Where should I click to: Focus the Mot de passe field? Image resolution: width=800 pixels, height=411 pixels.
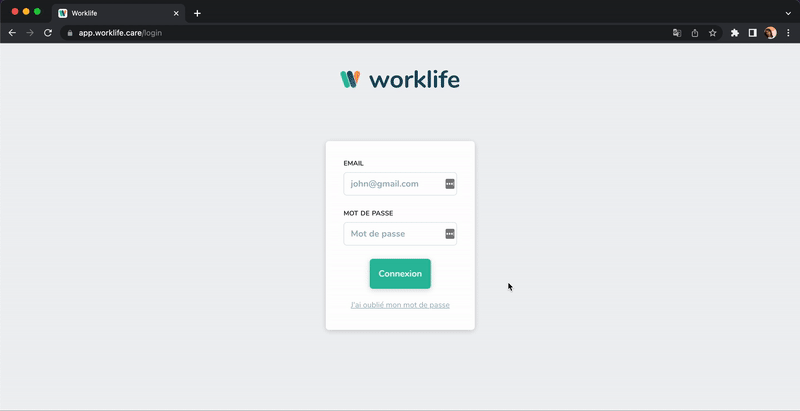coord(393,234)
